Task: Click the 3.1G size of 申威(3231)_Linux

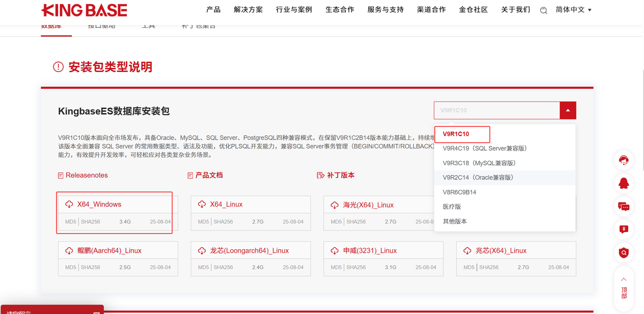Action: click(390, 267)
